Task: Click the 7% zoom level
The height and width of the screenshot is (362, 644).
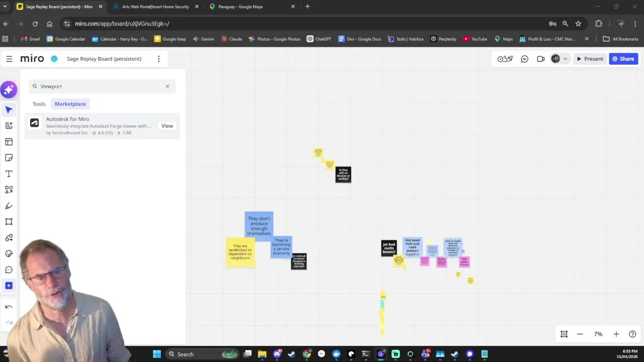Action: pos(598,334)
